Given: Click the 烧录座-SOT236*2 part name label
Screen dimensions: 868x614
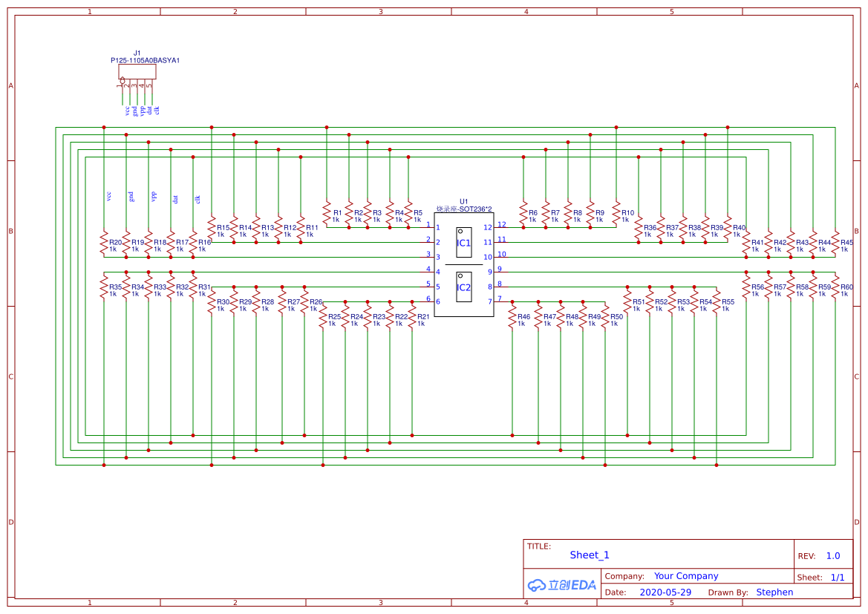Looking at the screenshot, I should [x=464, y=209].
